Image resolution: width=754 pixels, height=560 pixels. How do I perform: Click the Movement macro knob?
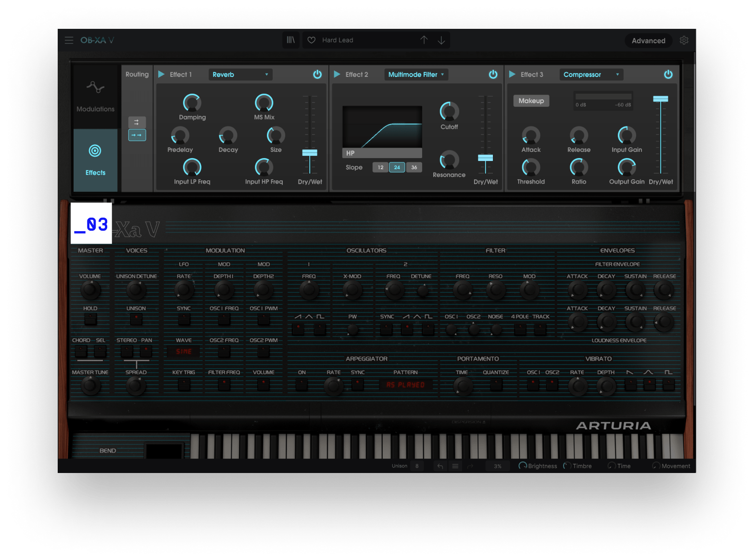[x=656, y=466]
